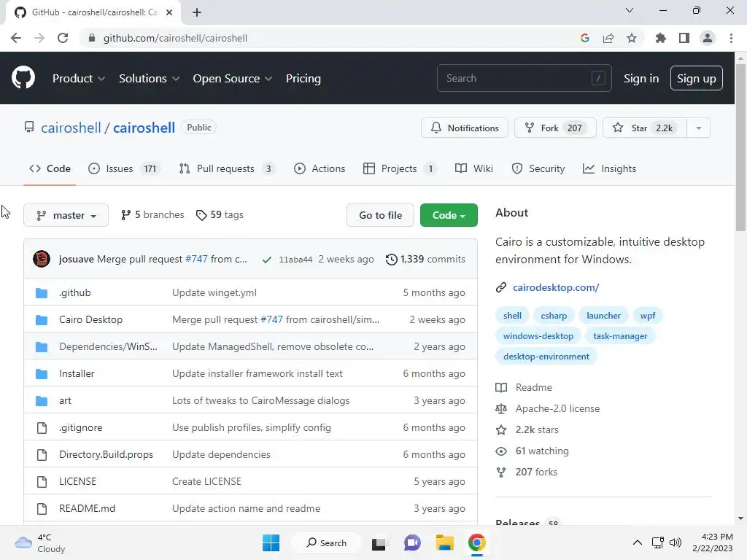This screenshot has height=560, width=747.
Task: Share this page via the share icon
Action: pyautogui.click(x=608, y=38)
